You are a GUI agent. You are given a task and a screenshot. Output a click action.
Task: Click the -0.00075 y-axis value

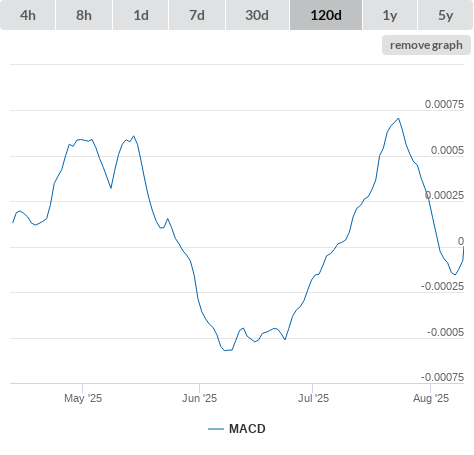point(442,377)
